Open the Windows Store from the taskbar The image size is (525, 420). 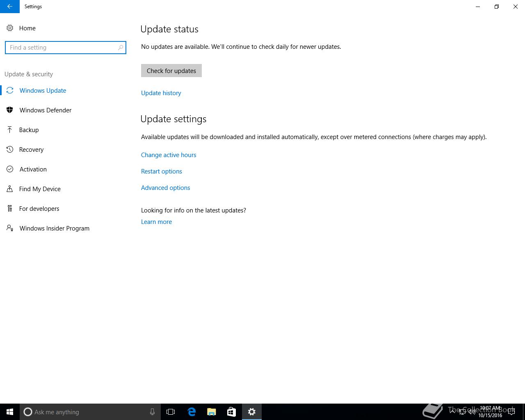[x=231, y=412]
